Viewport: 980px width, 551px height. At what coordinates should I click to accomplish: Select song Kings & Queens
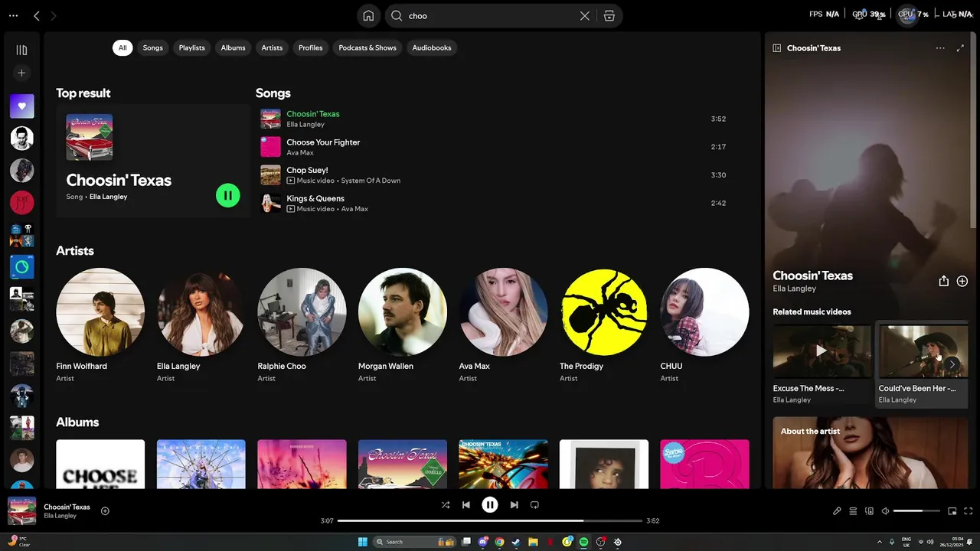click(x=493, y=203)
